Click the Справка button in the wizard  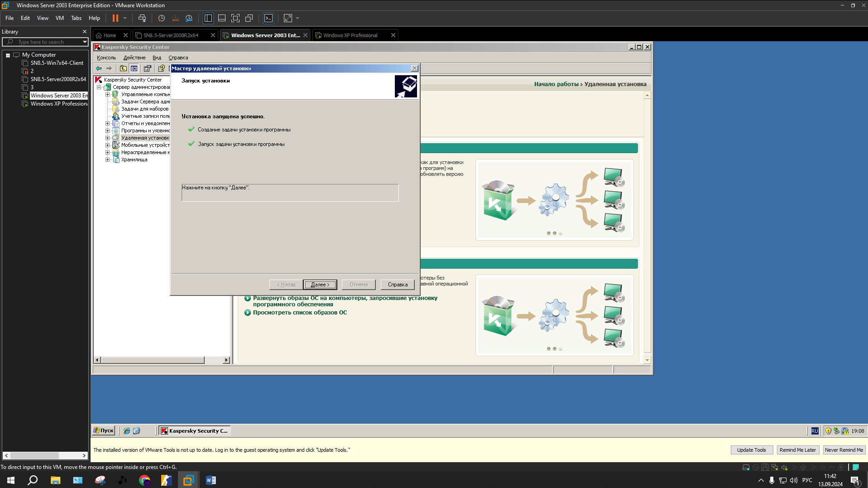pyautogui.click(x=398, y=285)
